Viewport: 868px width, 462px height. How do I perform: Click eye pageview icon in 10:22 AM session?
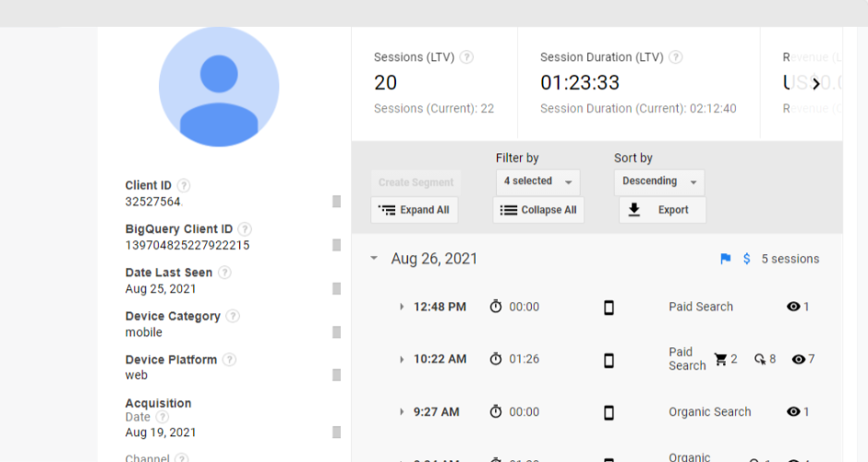tap(799, 359)
